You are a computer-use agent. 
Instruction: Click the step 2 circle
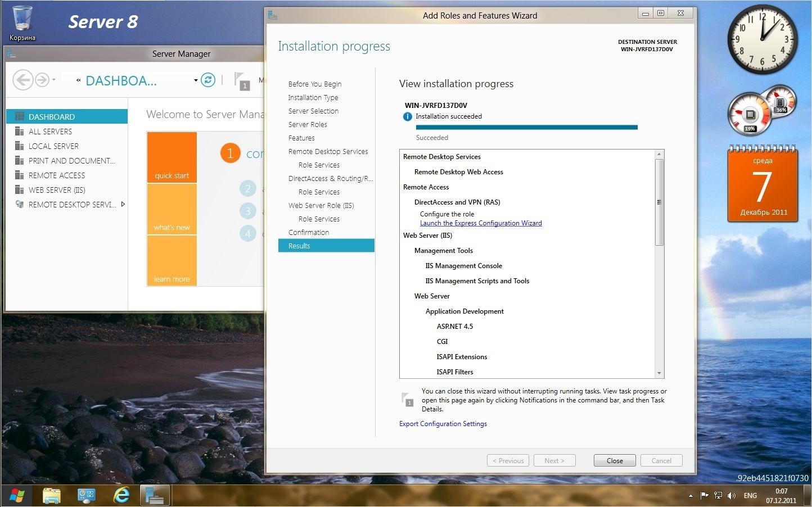coord(247,189)
